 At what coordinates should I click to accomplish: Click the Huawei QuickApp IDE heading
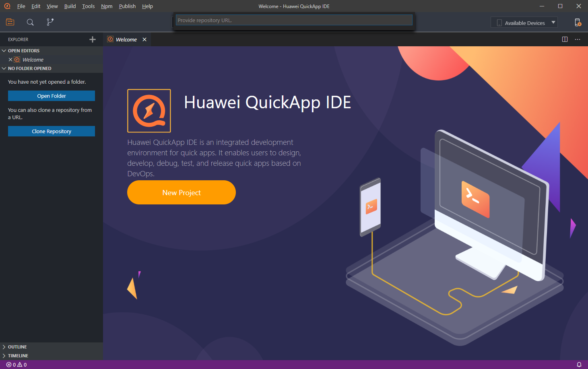tap(268, 103)
